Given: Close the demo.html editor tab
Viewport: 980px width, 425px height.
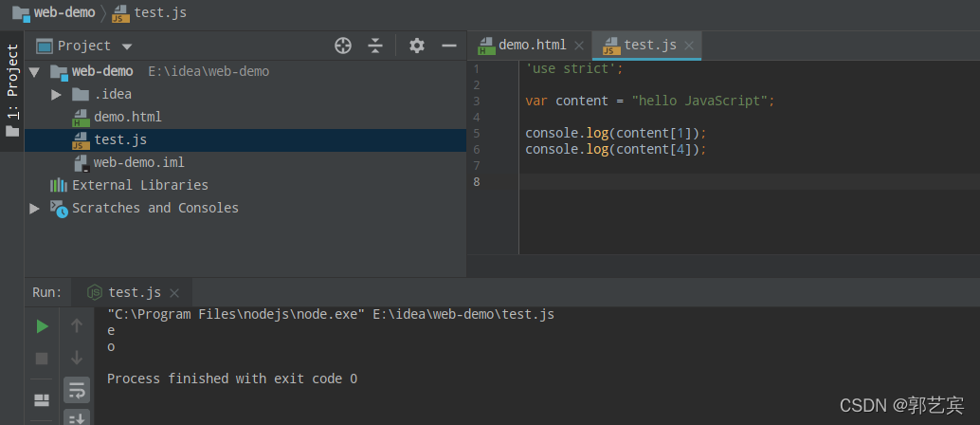Looking at the screenshot, I should point(579,46).
